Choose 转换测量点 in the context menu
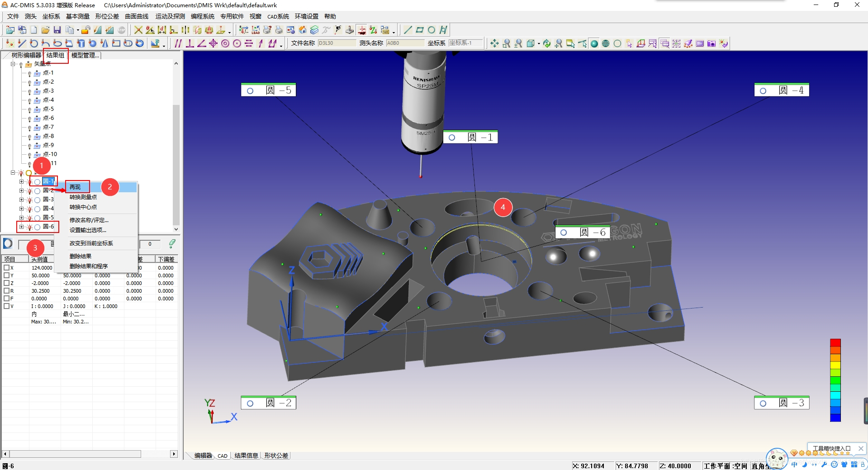The width and height of the screenshot is (868, 470). click(x=83, y=197)
